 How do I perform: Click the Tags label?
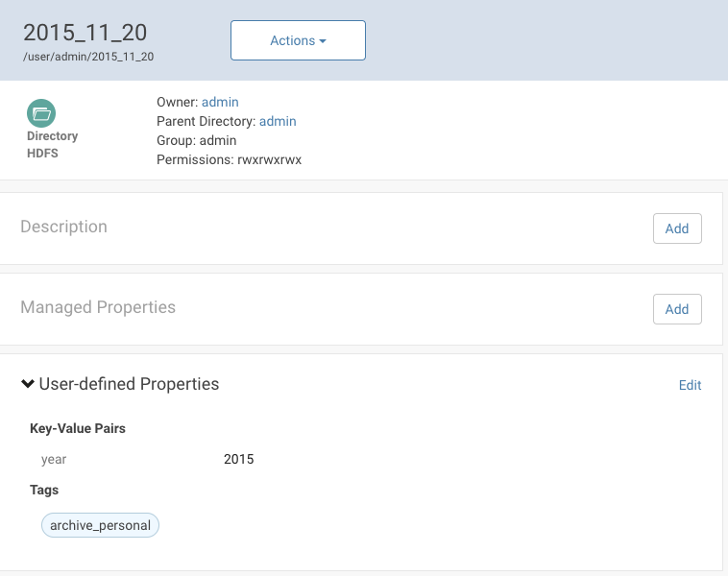tap(44, 490)
